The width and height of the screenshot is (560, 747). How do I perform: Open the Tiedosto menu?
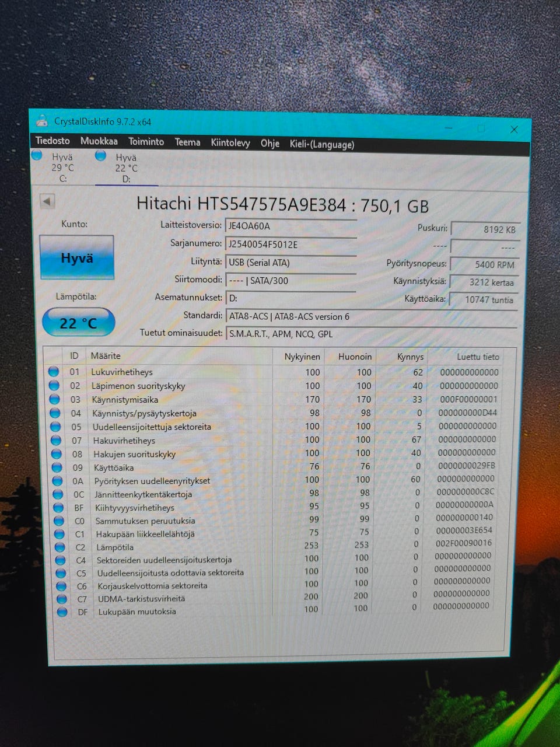tap(52, 141)
